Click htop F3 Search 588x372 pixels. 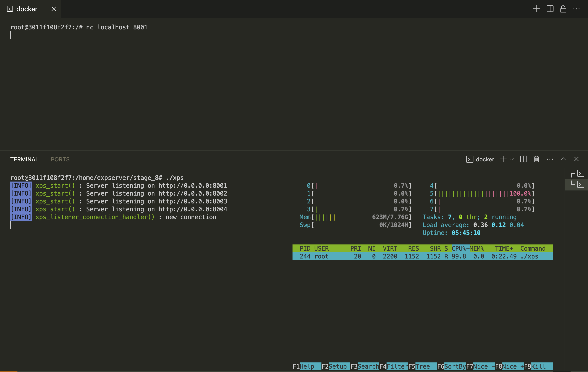point(365,366)
